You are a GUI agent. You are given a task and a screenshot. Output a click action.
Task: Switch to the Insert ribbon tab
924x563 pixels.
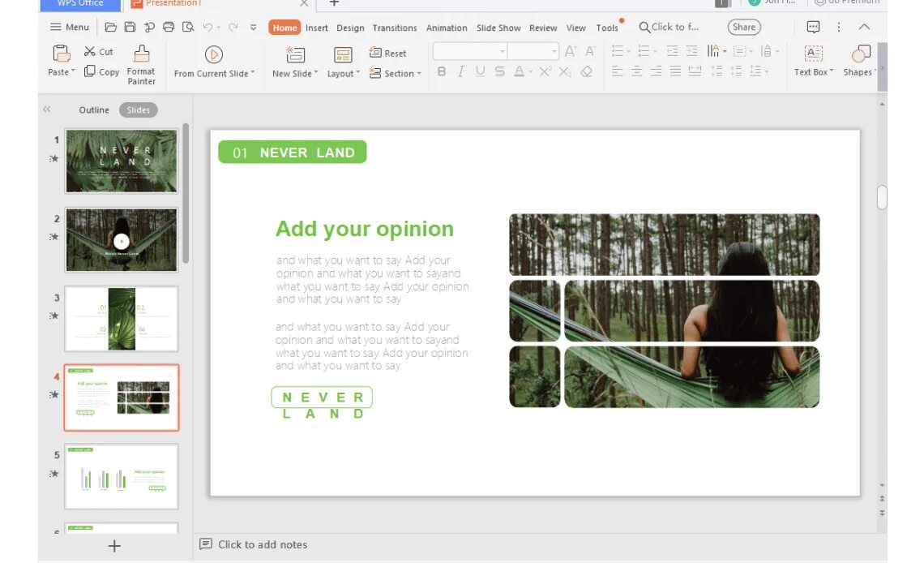coord(316,28)
